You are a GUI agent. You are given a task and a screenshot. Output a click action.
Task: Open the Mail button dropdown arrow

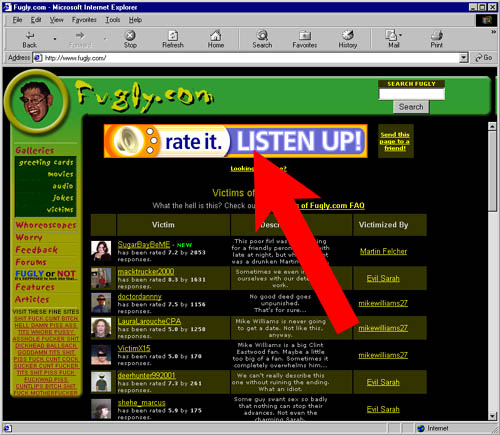tap(401, 35)
